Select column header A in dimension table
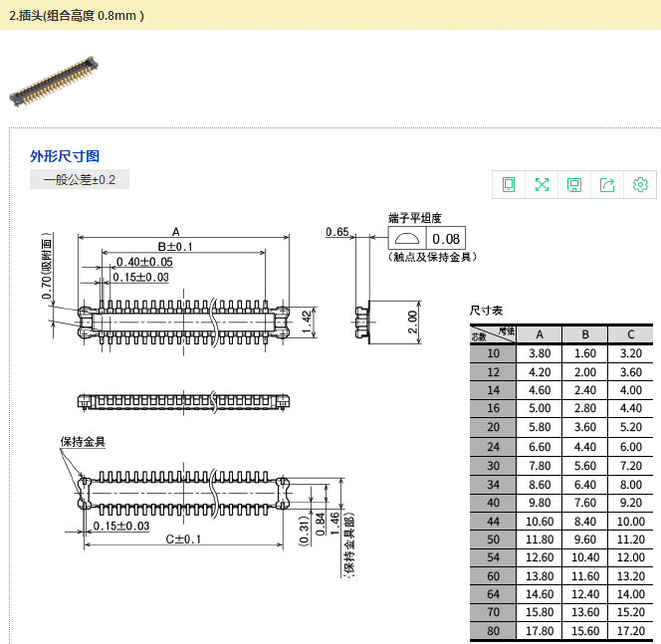 (540, 334)
